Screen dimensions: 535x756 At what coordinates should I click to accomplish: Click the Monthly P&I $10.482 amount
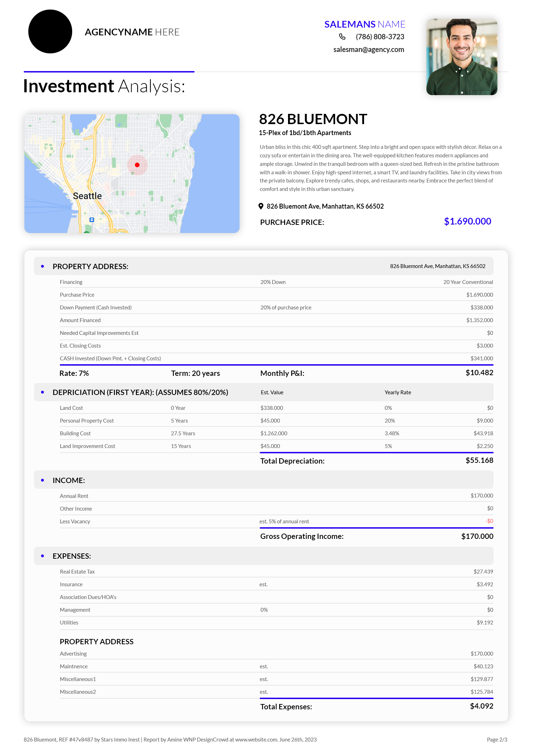[479, 373]
